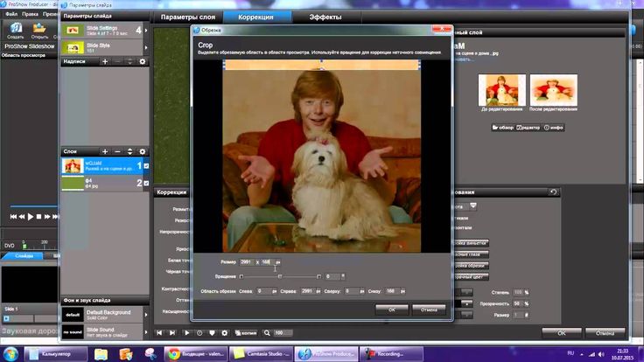The height and width of the screenshot is (362, 644).
Task: Cancel the crop dialog with Отмена
Action: [x=429, y=309]
